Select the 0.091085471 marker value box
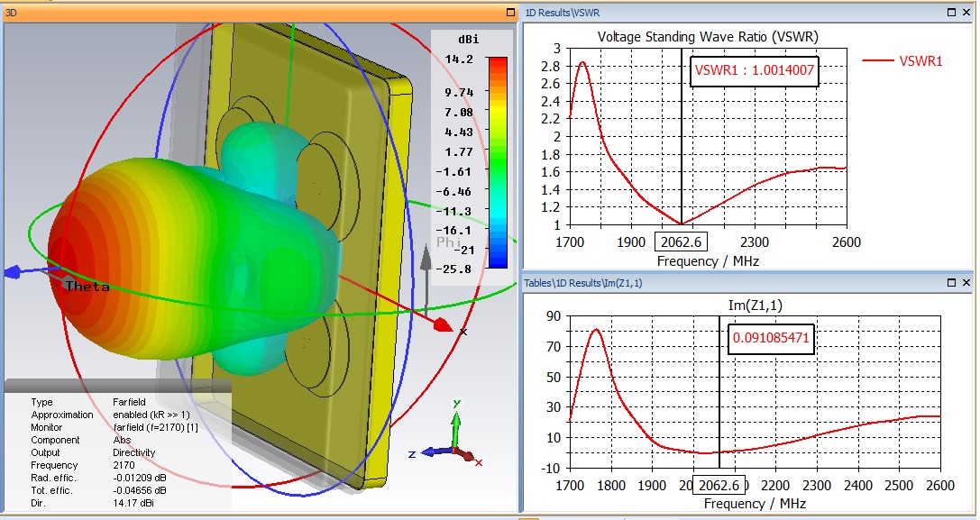The height and width of the screenshot is (520, 980). (771, 338)
